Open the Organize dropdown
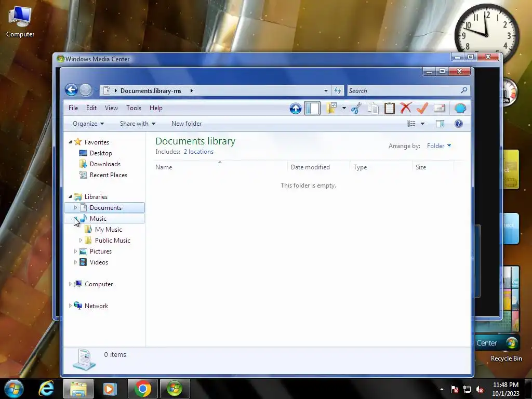This screenshot has width=532, height=399. point(88,124)
